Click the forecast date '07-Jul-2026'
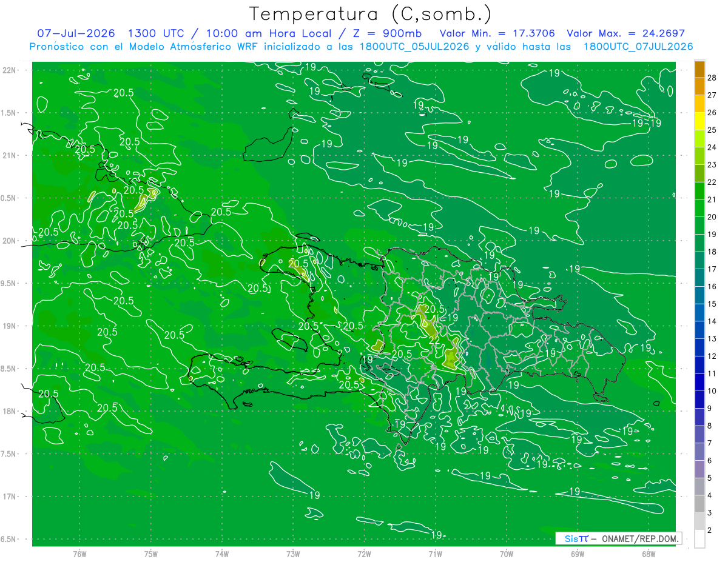The width and height of the screenshot is (728, 562). pos(76,33)
